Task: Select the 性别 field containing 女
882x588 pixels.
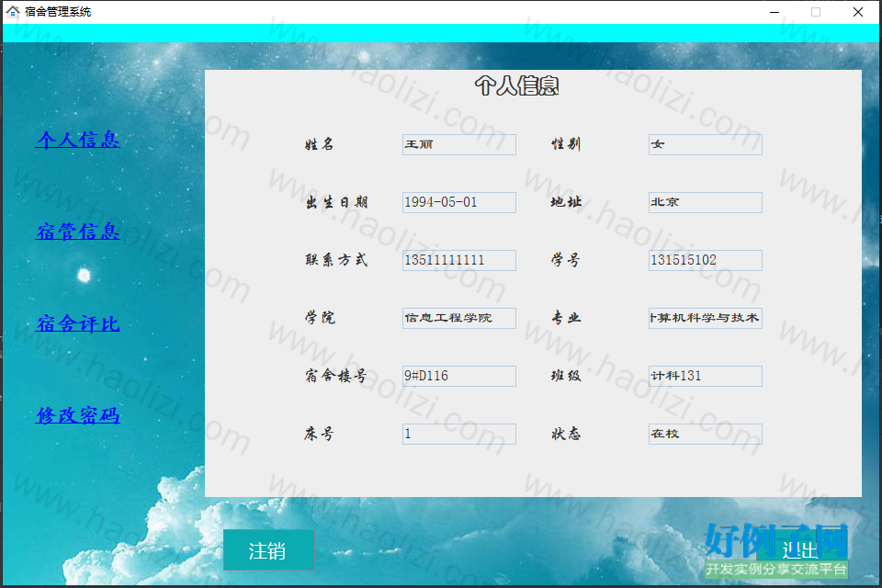Action: pyautogui.click(x=706, y=144)
